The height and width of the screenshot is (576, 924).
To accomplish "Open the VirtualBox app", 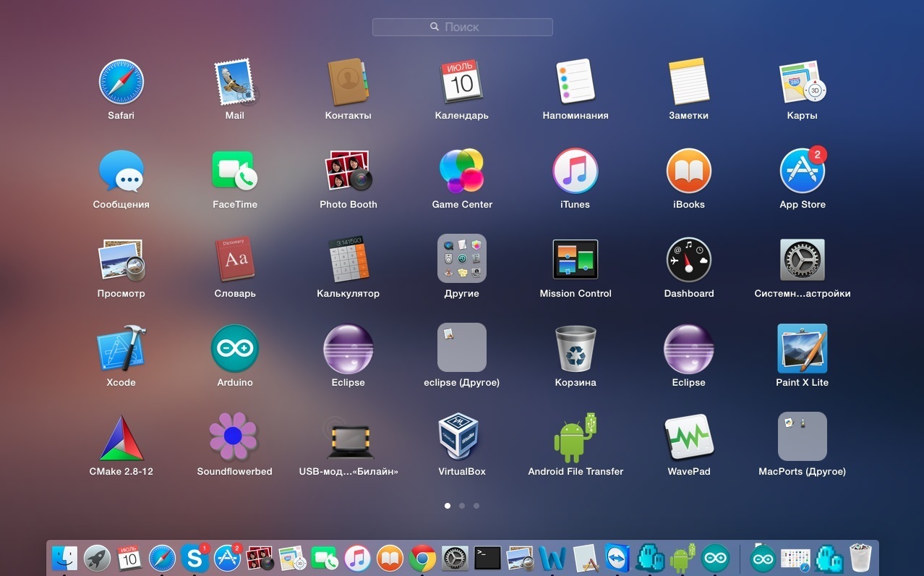I will pyautogui.click(x=461, y=437).
